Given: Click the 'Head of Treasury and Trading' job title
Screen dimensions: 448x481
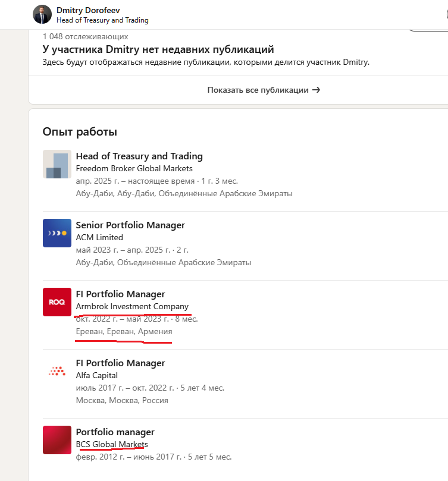Looking at the screenshot, I should point(139,156).
